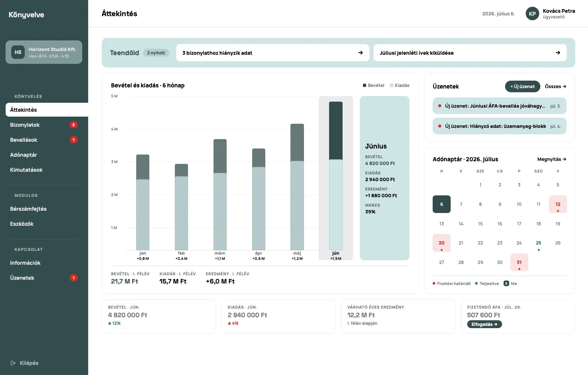Click the Elfogadás button for ÁFA
Viewport: 588px width, 375px height.
[484, 324]
